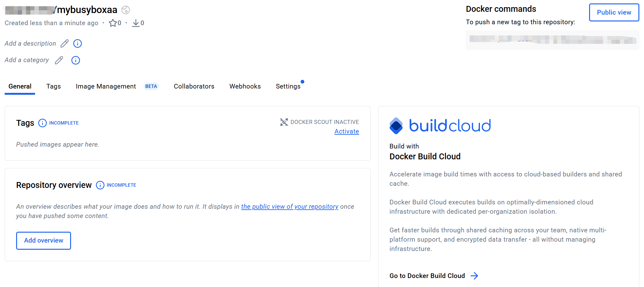
Task: Open the public view of your repository link
Action: 290,207
